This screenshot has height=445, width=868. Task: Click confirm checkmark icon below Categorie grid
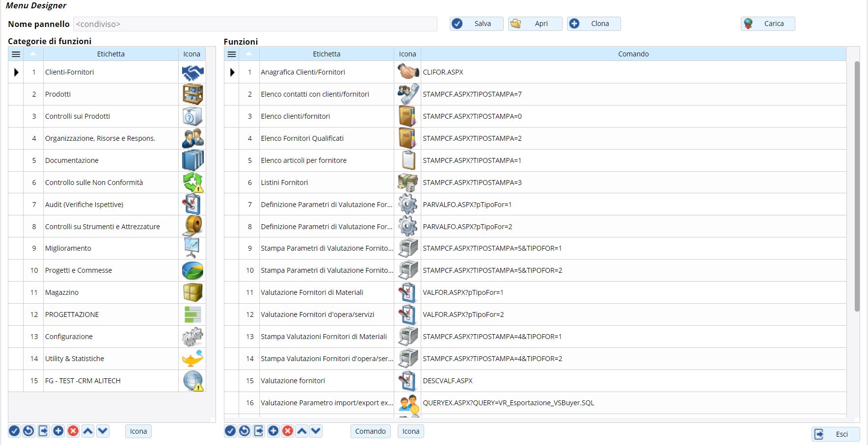click(x=14, y=431)
